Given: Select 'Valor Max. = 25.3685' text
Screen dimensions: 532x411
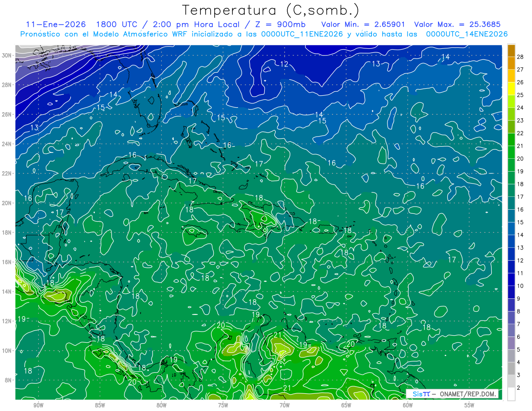Looking at the screenshot, I should (x=457, y=24).
